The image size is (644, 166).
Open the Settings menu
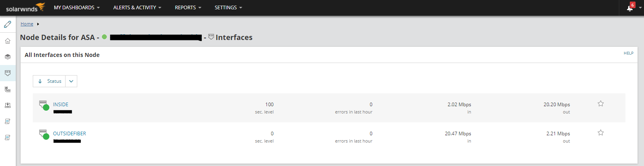(x=229, y=8)
